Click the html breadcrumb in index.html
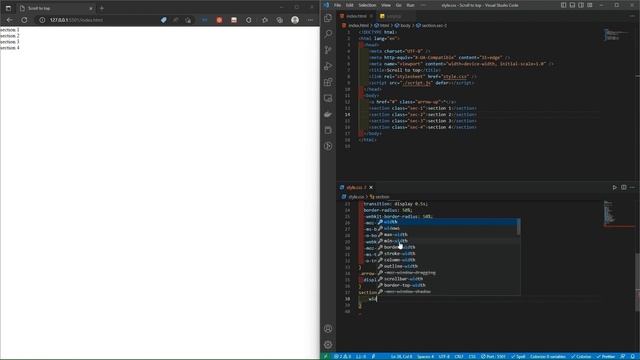 pyautogui.click(x=382, y=25)
